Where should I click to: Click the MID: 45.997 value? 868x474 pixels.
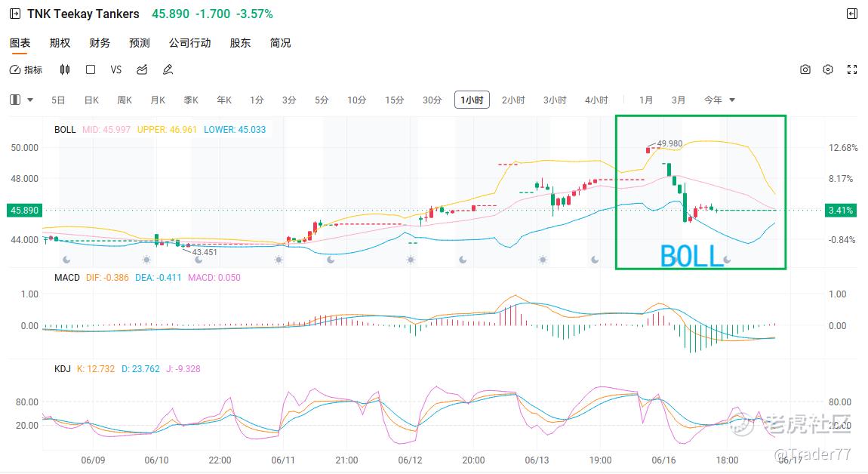[x=106, y=130]
